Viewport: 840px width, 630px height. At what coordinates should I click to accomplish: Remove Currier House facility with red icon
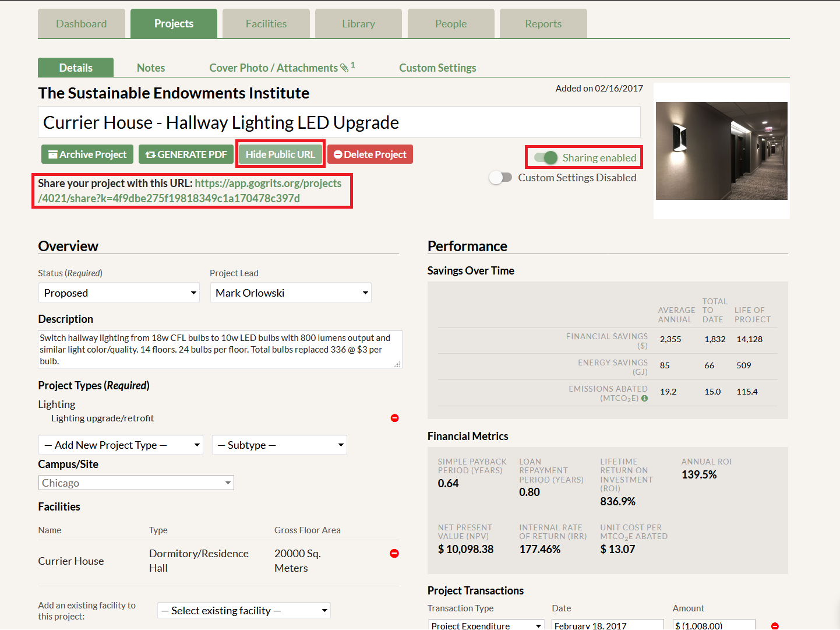pyautogui.click(x=394, y=553)
